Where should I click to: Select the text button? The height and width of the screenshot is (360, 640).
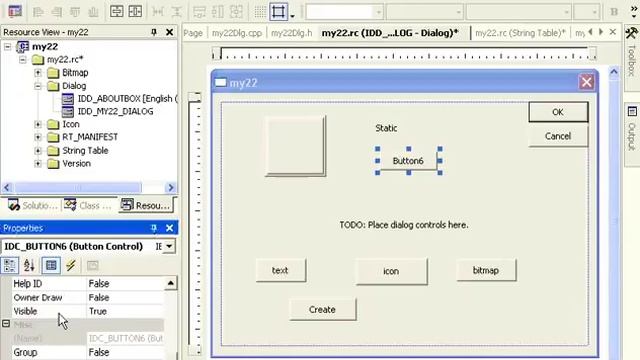280,270
